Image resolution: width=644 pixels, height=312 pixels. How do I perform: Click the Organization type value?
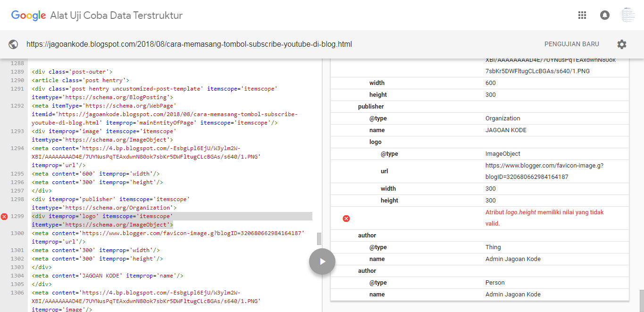click(502, 118)
